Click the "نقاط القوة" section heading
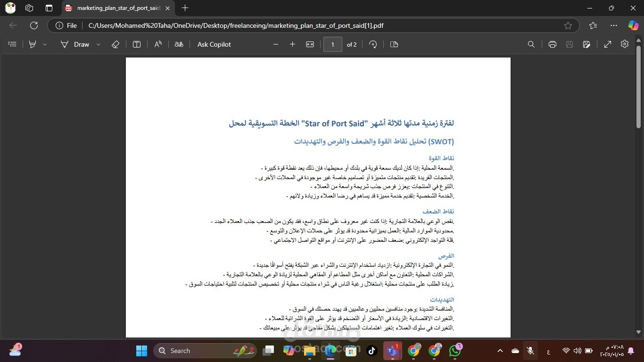This screenshot has width=644, height=362. click(x=441, y=158)
